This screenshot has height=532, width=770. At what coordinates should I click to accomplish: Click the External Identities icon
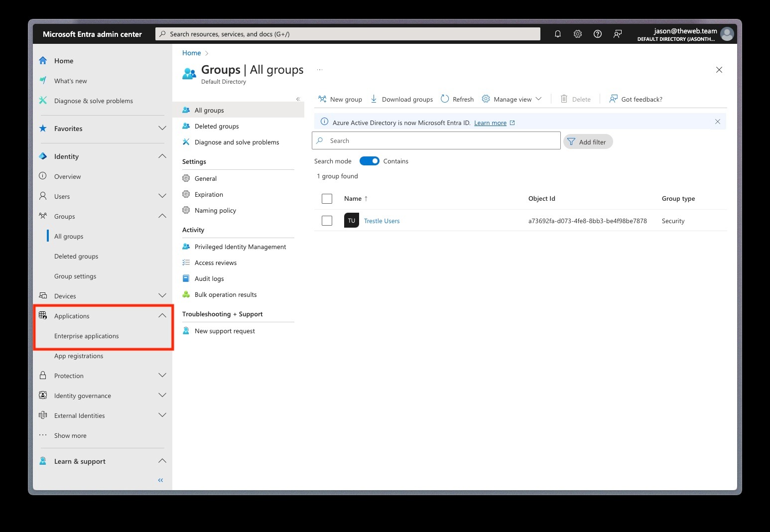click(x=43, y=415)
